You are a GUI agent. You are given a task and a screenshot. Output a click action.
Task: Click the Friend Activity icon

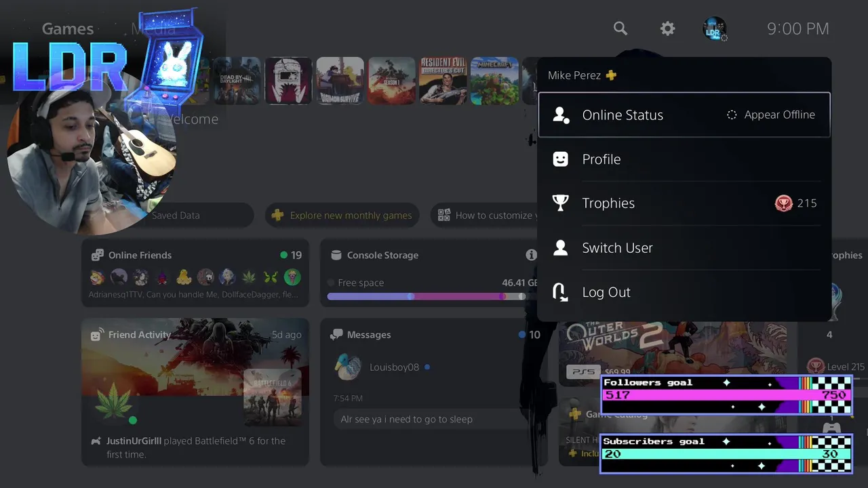(x=97, y=335)
